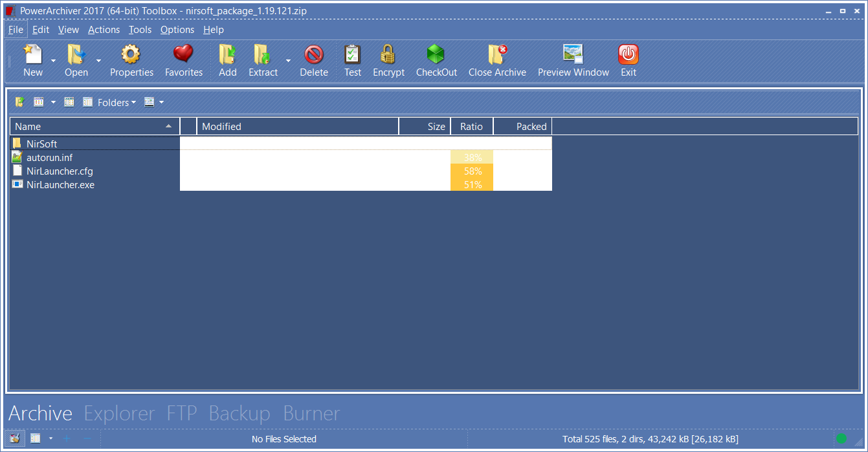Click the brush icon in the status bar
Screen dimensions: 868x452
click(15, 438)
